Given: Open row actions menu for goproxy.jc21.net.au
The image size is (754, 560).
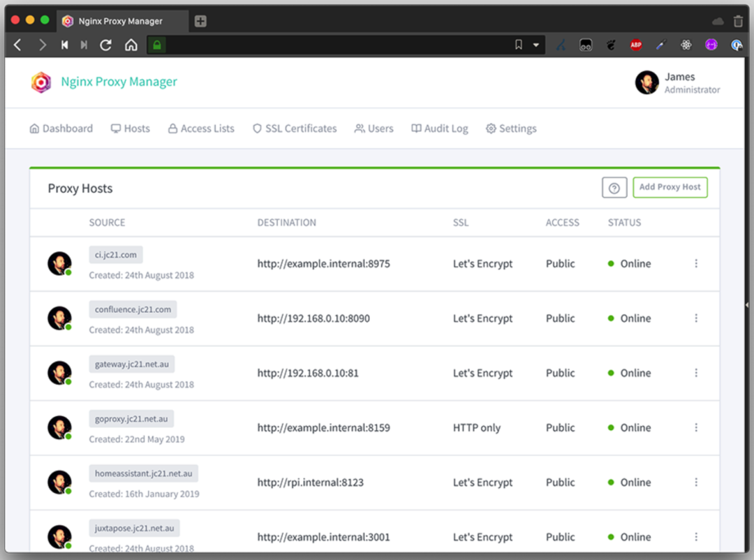Looking at the screenshot, I should [696, 428].
